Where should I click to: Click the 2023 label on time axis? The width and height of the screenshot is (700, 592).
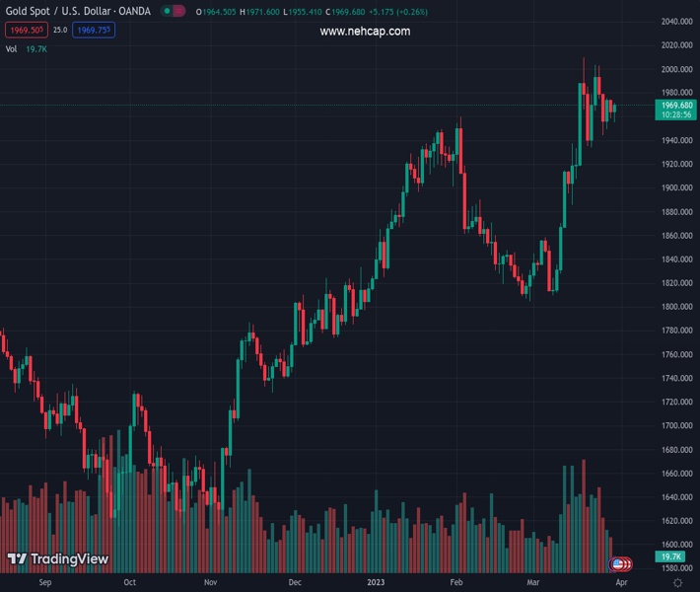tap(377, 583)
